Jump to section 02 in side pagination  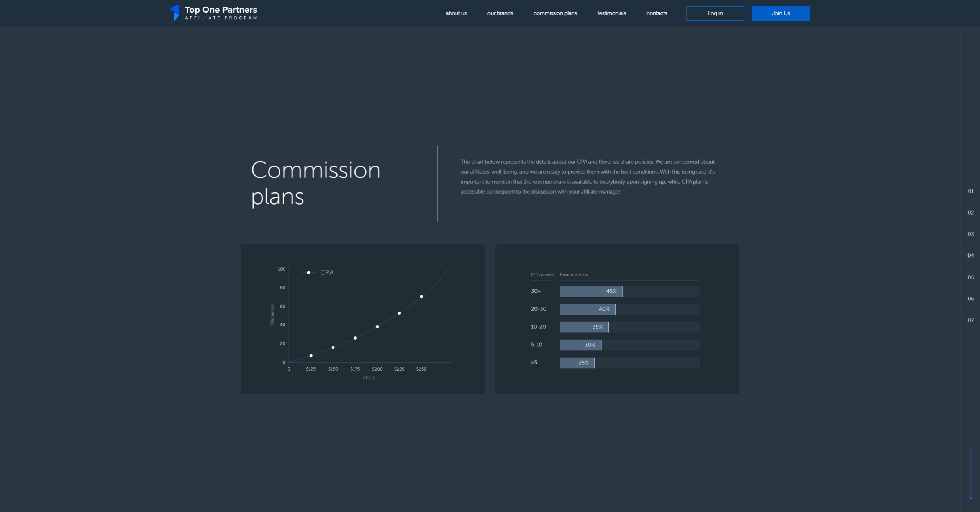[x=970, y=213]
